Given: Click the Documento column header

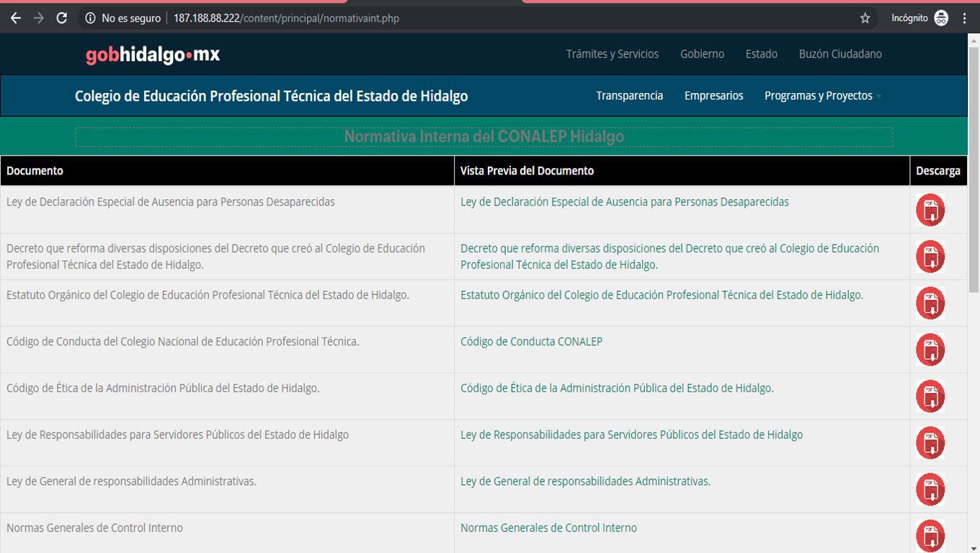Looking at the screenshot, I should click(227, 171).
